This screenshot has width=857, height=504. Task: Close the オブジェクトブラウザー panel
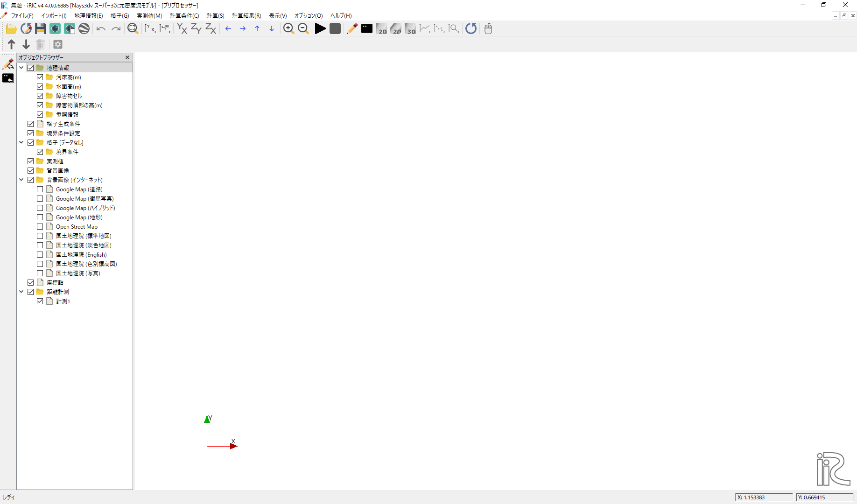(127, 57)
